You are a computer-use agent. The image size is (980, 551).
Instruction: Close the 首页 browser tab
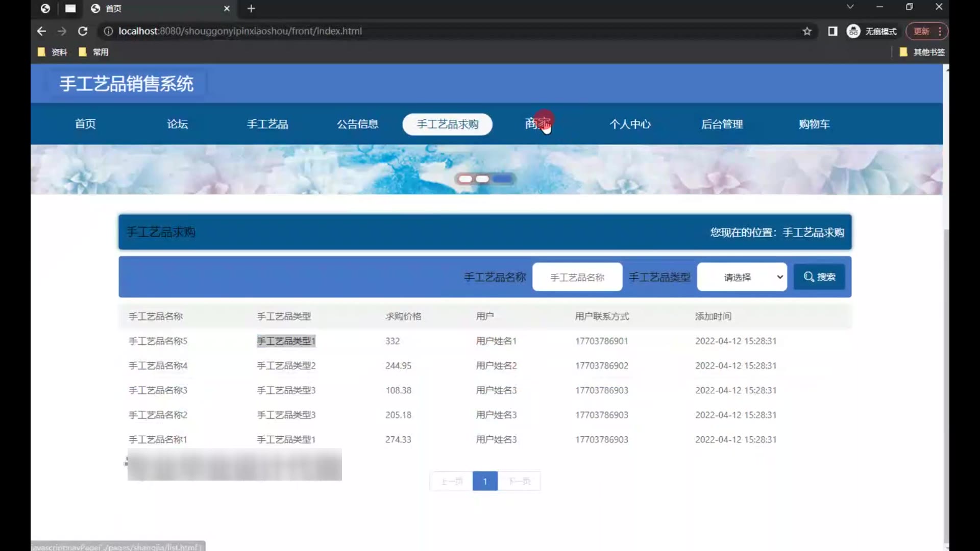pos(227,9)
